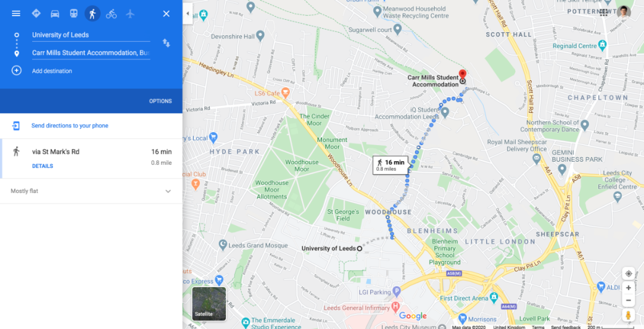Select the driving travel mode icon
Screen dimensions: 644x329
pos(55,14)
